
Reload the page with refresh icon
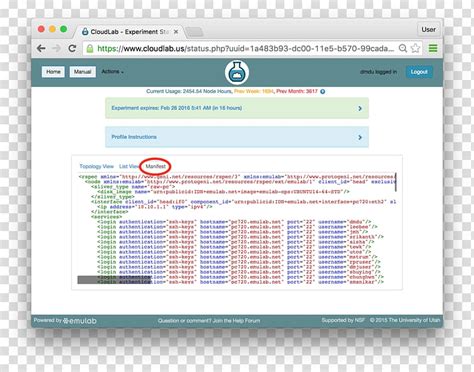[x=72, y=48]
